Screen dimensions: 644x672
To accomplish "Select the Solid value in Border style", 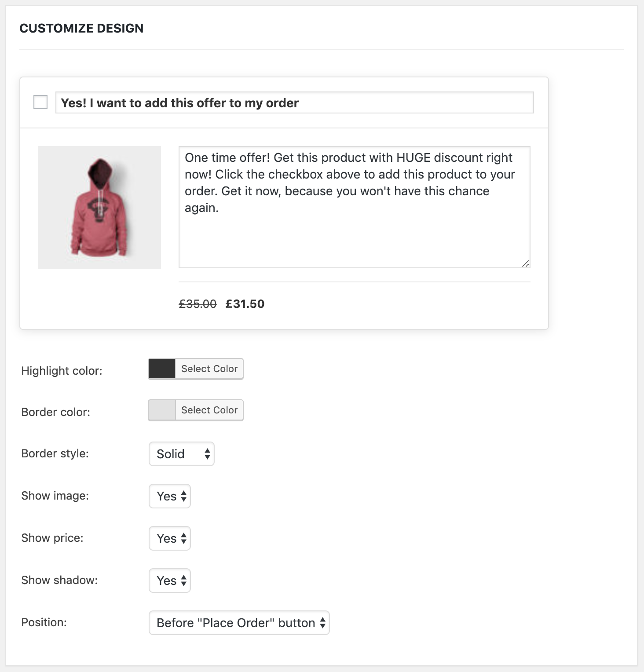I will tap(172, 453).
